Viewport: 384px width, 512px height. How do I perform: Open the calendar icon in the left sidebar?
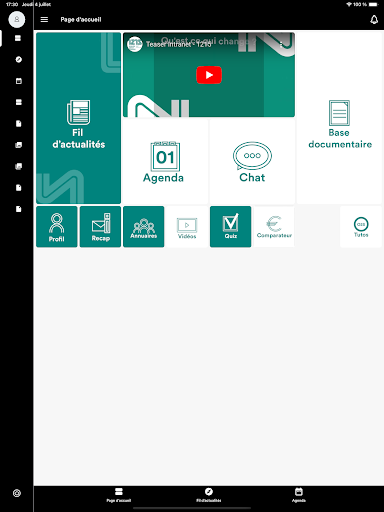[19, 81]
